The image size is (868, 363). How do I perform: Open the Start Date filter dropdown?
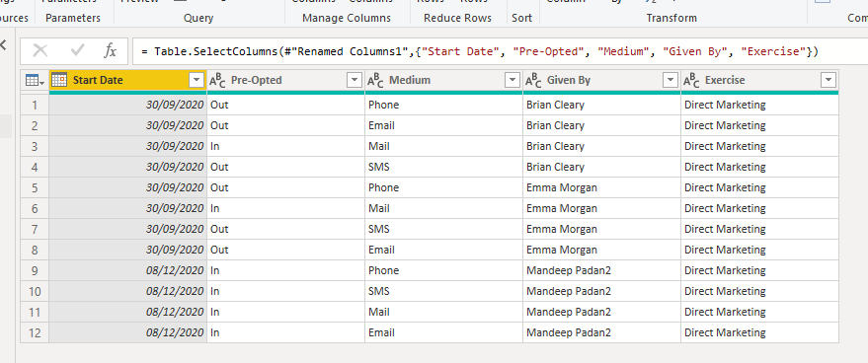pyautogui.click(x=197, y=80)
